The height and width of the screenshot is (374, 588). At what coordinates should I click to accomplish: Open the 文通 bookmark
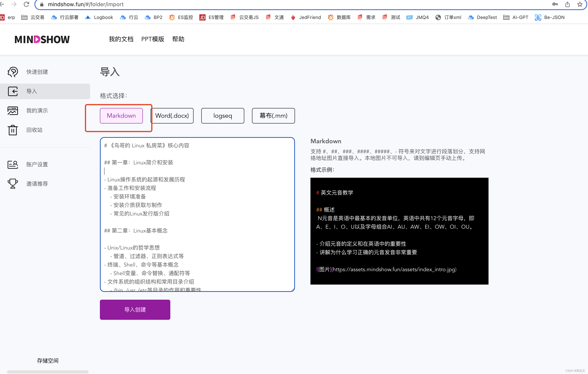click(x=275, y=17)
